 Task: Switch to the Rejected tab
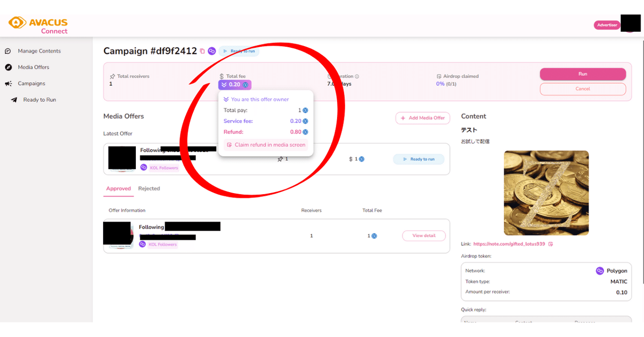click(x=149, y=189)
